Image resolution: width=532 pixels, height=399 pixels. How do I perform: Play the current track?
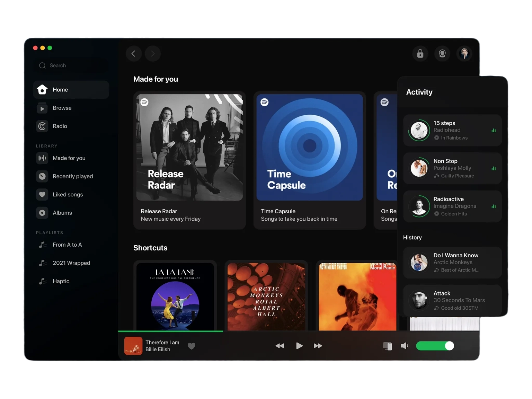point(300,346)
